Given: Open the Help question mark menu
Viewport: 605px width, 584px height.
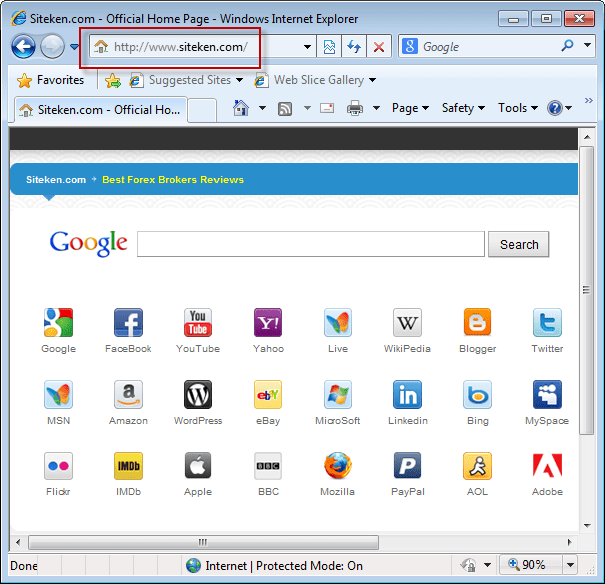Looking at the screenshot, I should tap(559, 108).
